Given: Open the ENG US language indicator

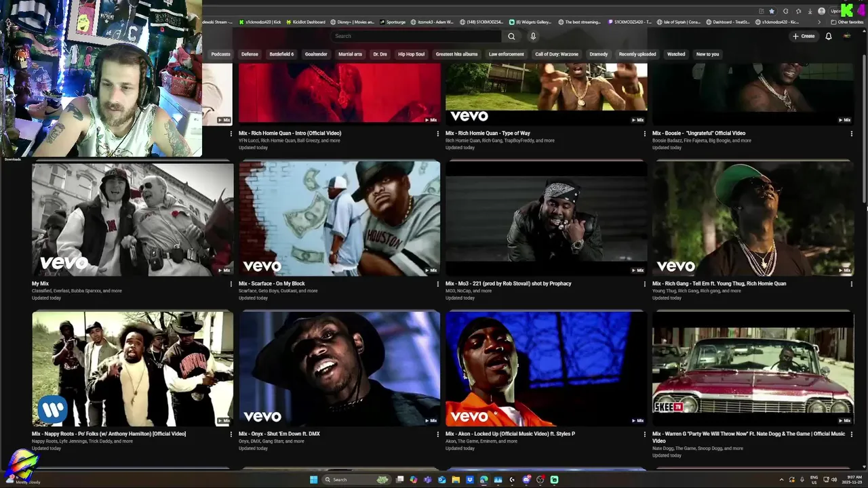Looking at the screenshot, I should tap(814, 480).
